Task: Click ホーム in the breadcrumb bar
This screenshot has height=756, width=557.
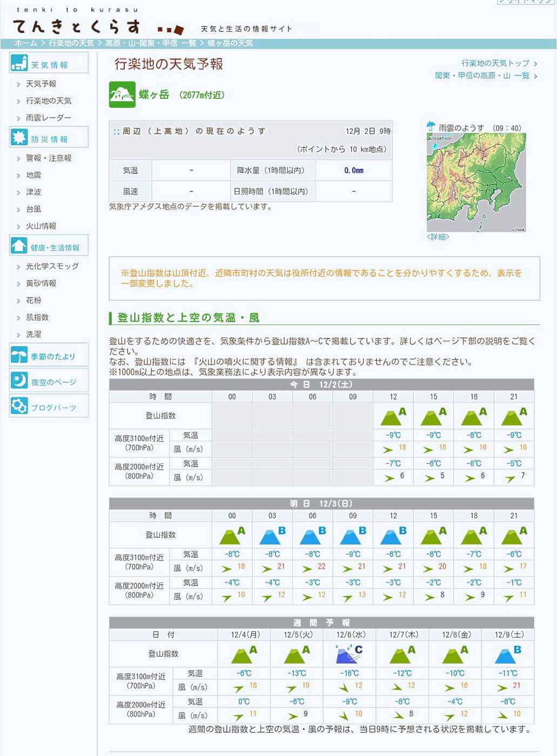Action: (x=26, y=43)
